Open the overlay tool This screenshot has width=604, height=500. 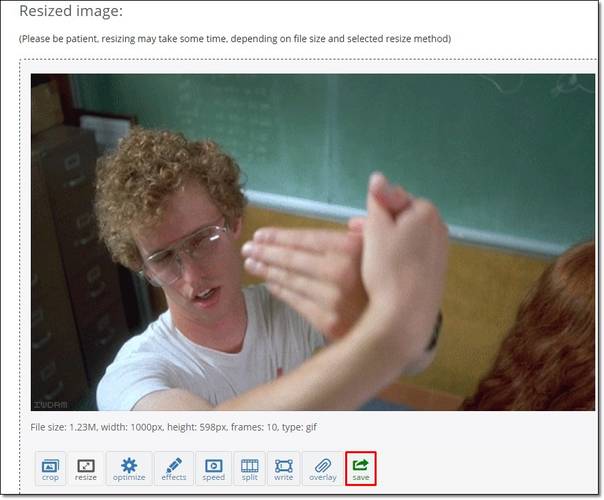pyautogui.click(x=323, y=469)
